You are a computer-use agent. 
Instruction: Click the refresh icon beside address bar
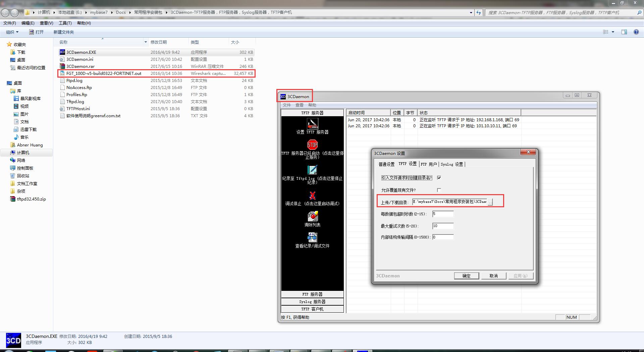point(479,12)
